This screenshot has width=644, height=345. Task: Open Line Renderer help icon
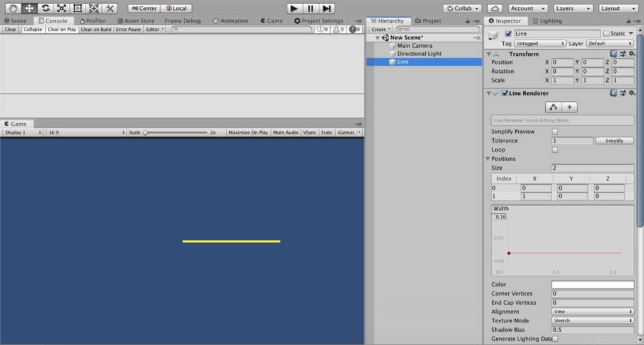(613, 93)
